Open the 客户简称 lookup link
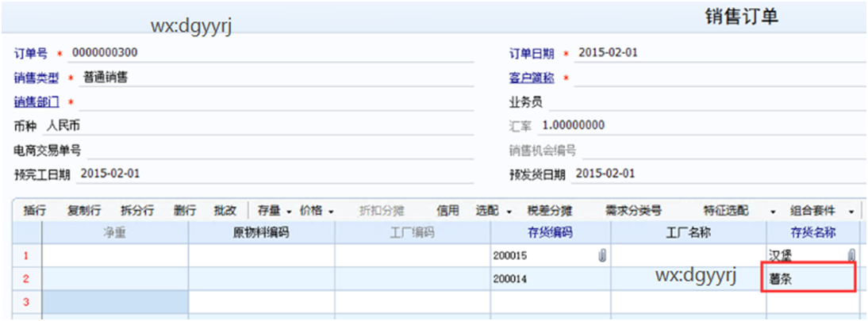 (532, 78)
